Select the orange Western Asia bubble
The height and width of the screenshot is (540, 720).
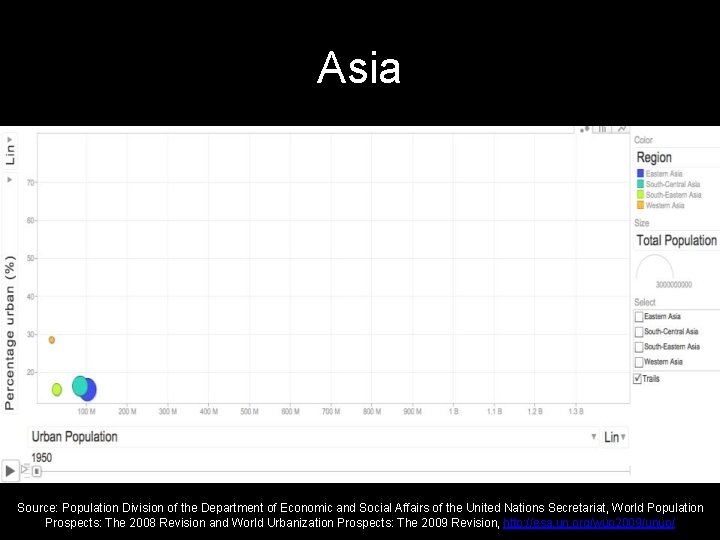(x=52, y=340)
